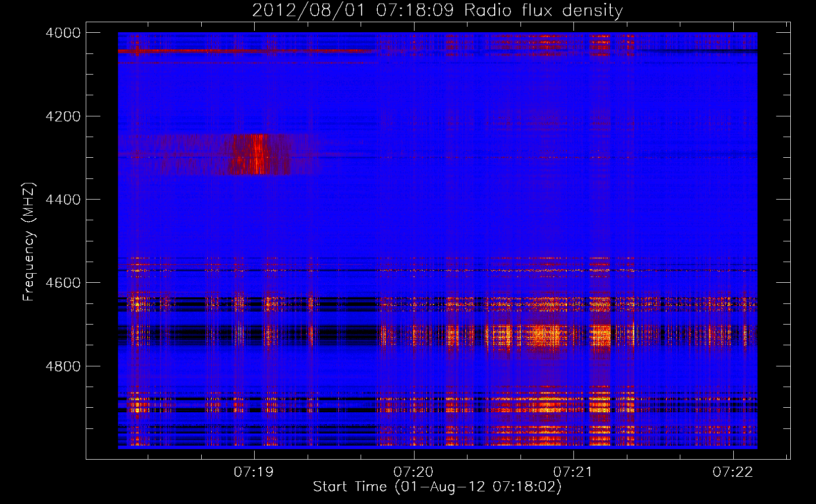Click the 07:22 time tick label
This screenshot has height=504, width=816.
click(x=733, y=472)
